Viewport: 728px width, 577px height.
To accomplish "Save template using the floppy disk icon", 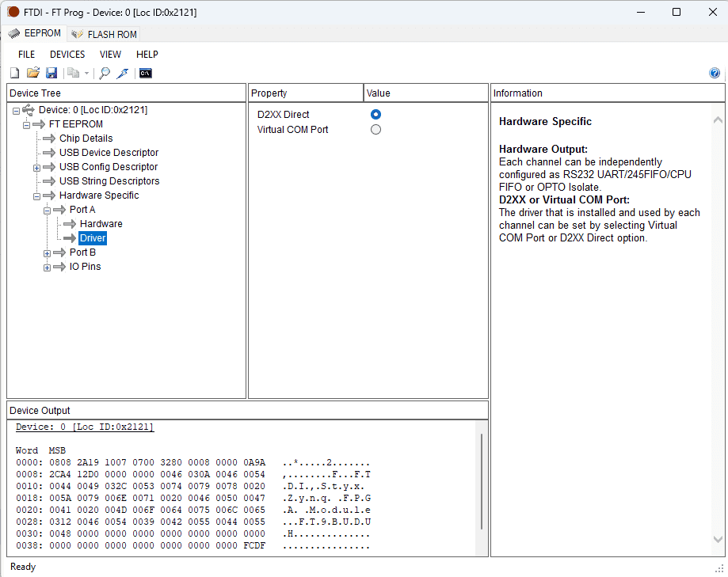I will point(51,74).
